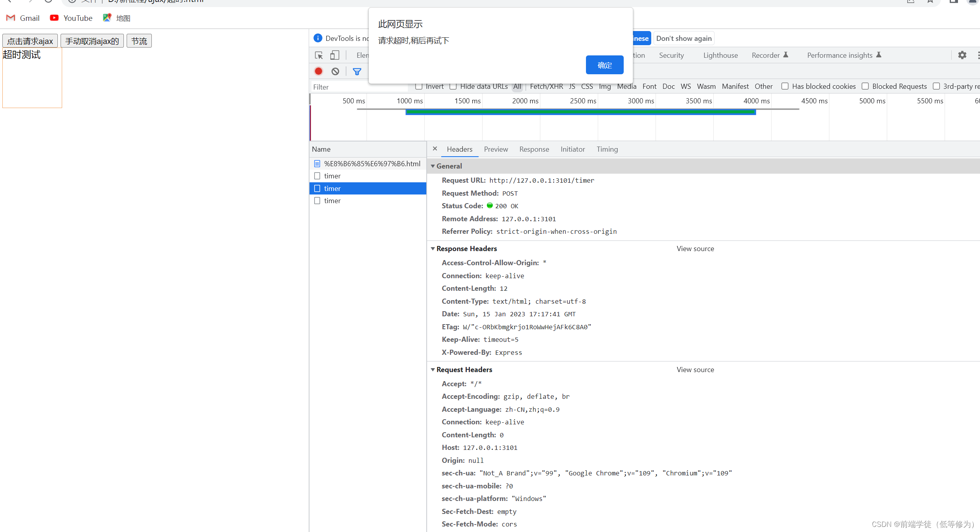Click the network Filter input field
Image resolution: width=980 pixels, height=532 pixels.
tap(360, 87)
